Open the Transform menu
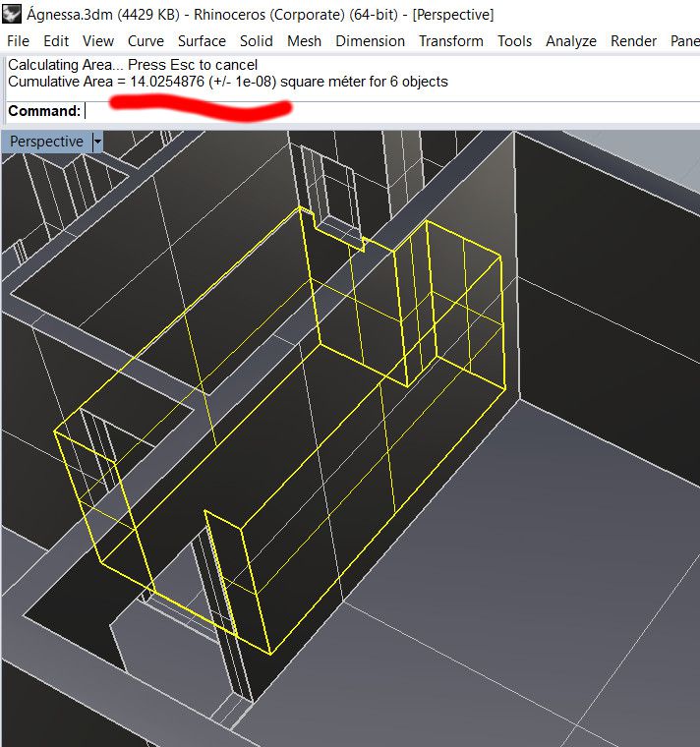The image size is (700, 747). click(x=451, y=41)
